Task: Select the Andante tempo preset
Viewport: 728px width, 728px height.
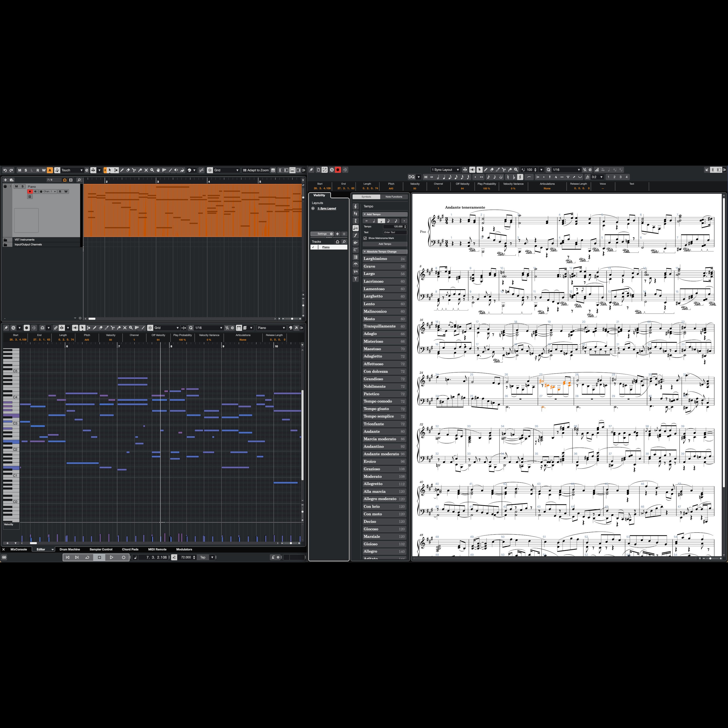Action: tap(384, 431)
